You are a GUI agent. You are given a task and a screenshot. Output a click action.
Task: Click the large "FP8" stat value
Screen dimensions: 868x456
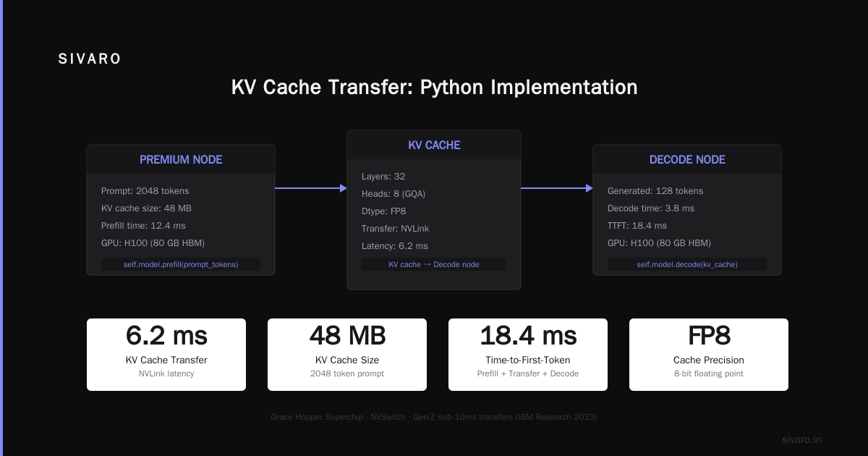click(709, 335)
